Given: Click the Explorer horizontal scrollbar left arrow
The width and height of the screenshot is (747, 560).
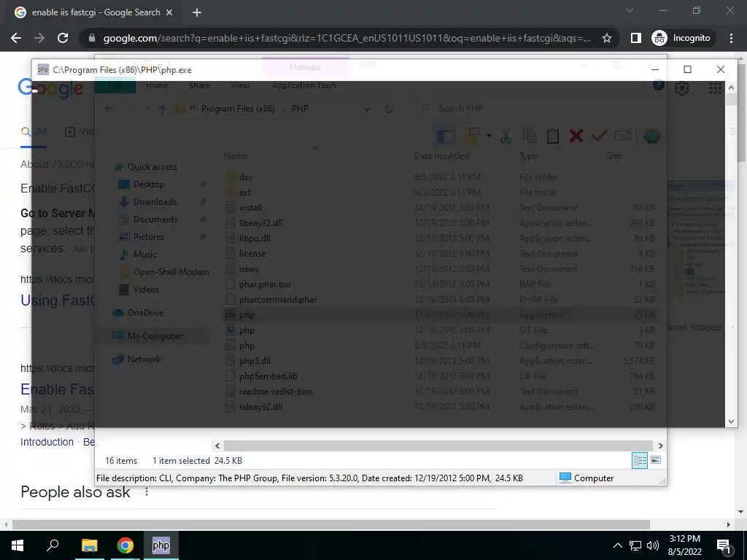Looking at the screenshot, I should pyautogui.click(x=217, y=446).
